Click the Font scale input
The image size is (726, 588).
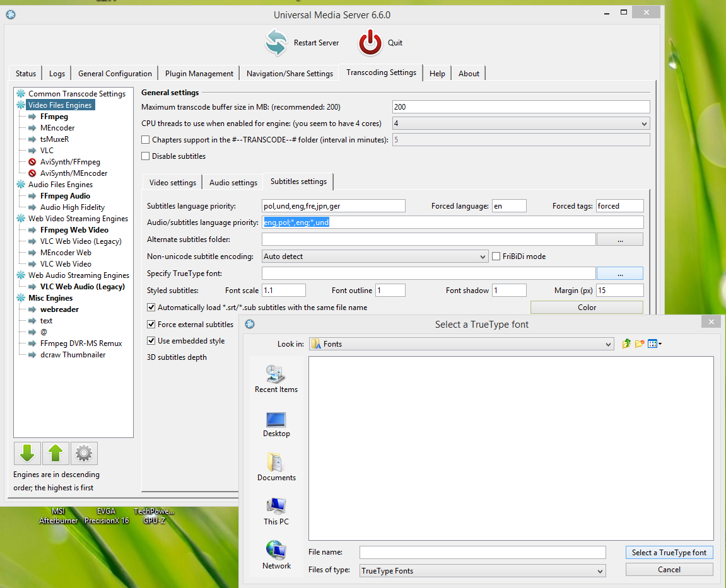click(284, 291)
